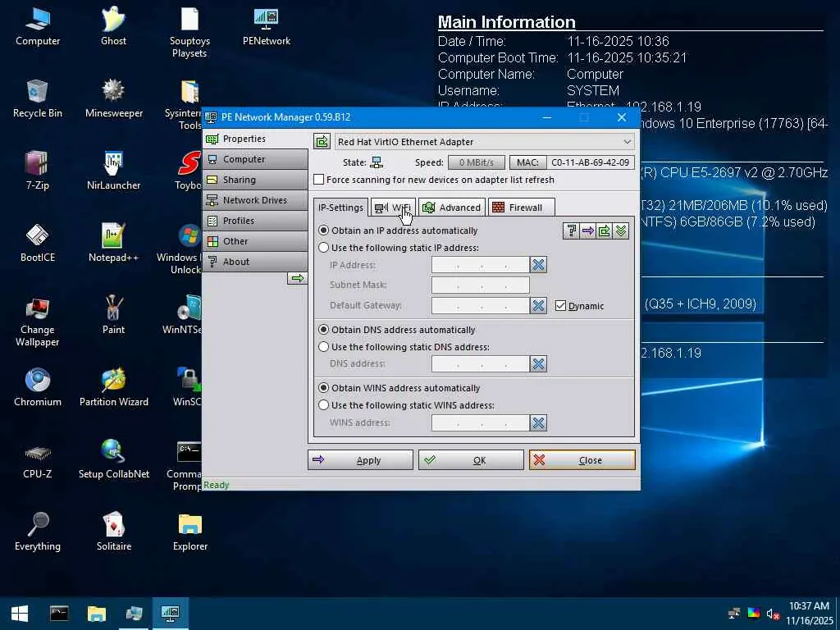The width and height of the screenshot is (840, 630).
Task: Click the Close button in the dialog
Action: tap(582, 459)
